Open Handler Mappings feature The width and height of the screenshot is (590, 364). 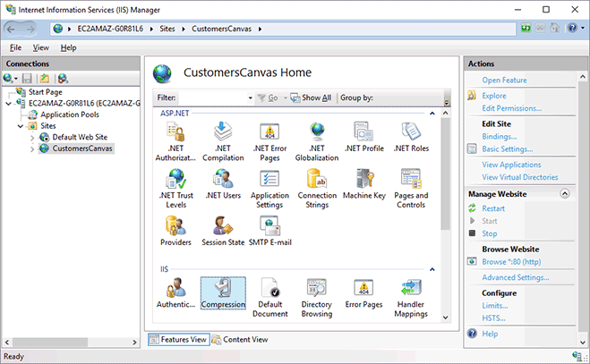411,298
